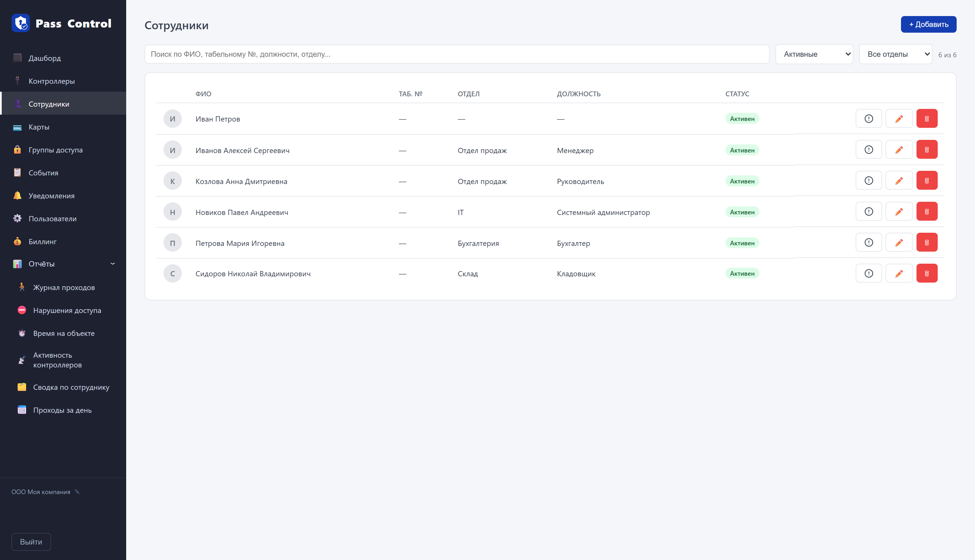This screenshot has height=560, width=975.
Task: Delete Козлова Анна Дмитриевна record
Action: (x=927, y=180)
